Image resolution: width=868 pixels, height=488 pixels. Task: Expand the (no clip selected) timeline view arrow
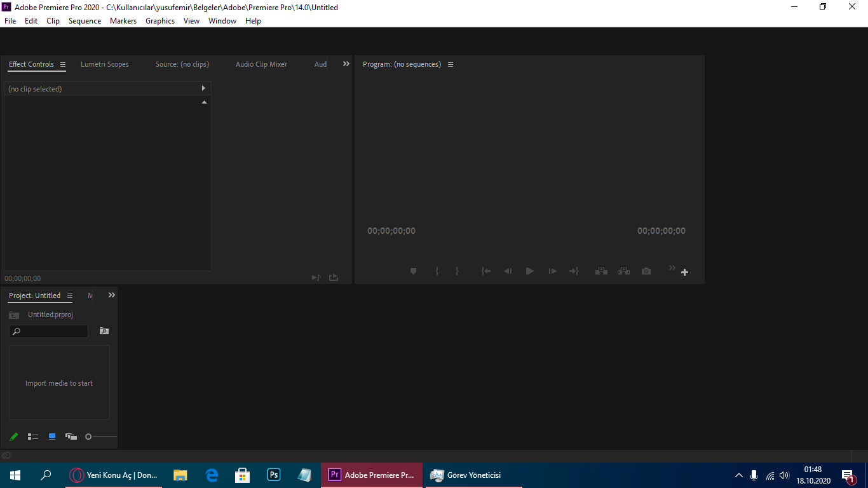click(203, 88)
